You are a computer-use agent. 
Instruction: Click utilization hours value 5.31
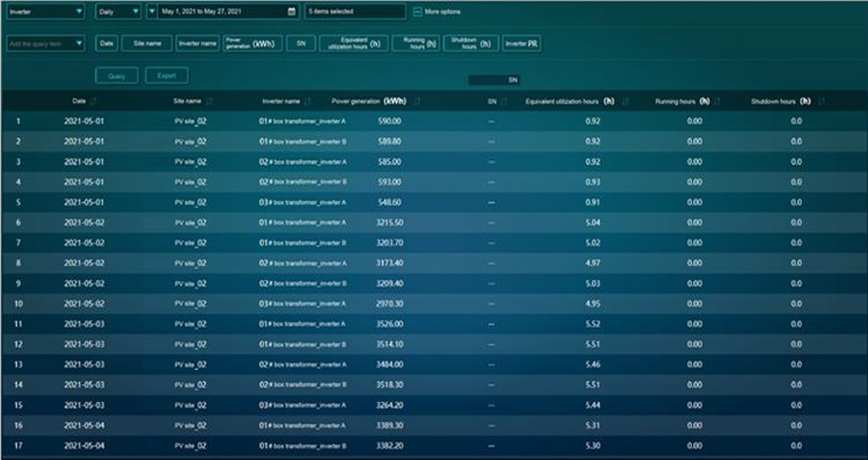click(x=593, y=425)
